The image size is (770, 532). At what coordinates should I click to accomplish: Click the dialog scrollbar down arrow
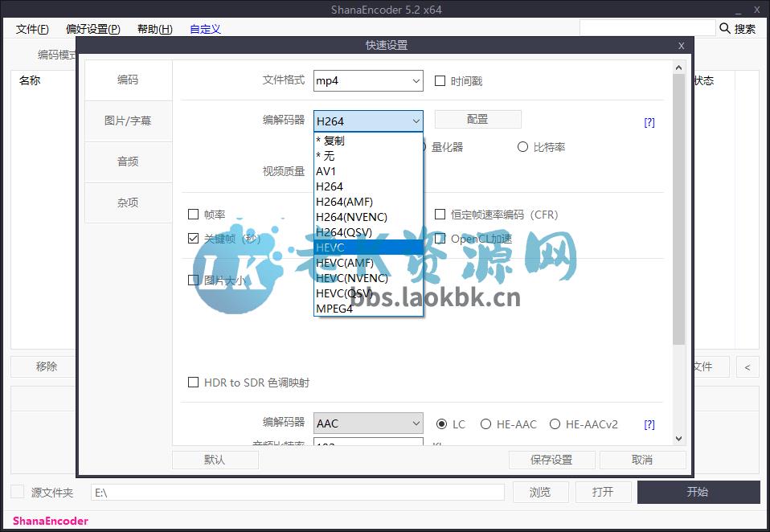[x=678, y=438]
